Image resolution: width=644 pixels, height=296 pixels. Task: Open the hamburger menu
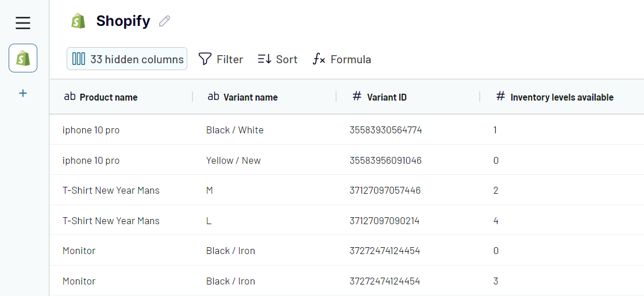coord(23,23)
